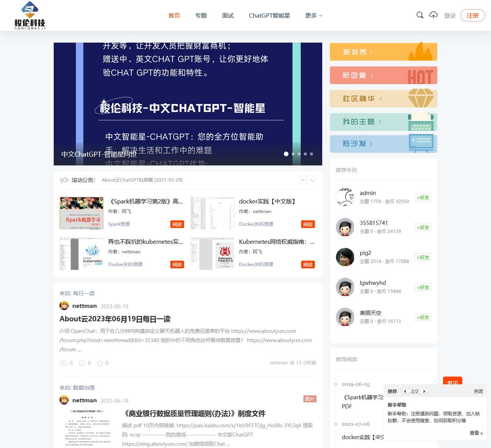The image size is (491, 448).
Task: Add lgwhwyhd as friend
Action: coord(423,288)
